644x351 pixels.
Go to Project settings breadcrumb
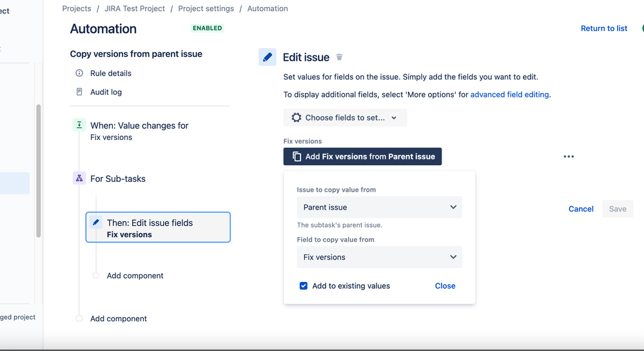point(206,8)
